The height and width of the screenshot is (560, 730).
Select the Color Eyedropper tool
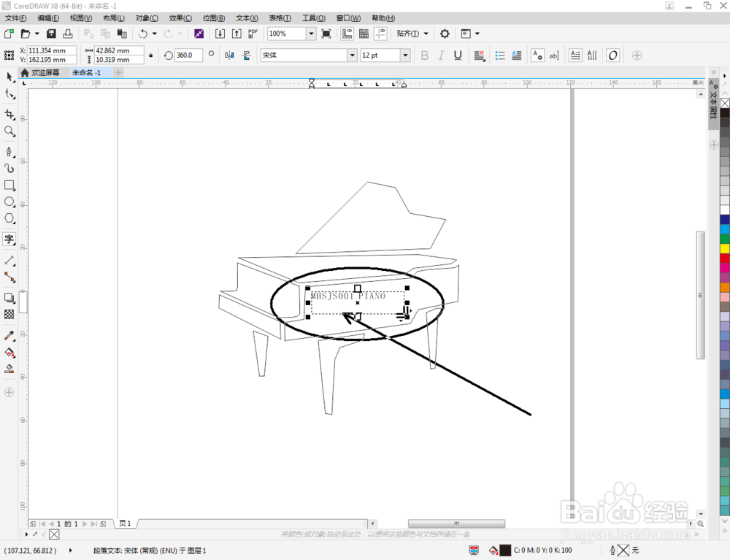coord(9,336)
